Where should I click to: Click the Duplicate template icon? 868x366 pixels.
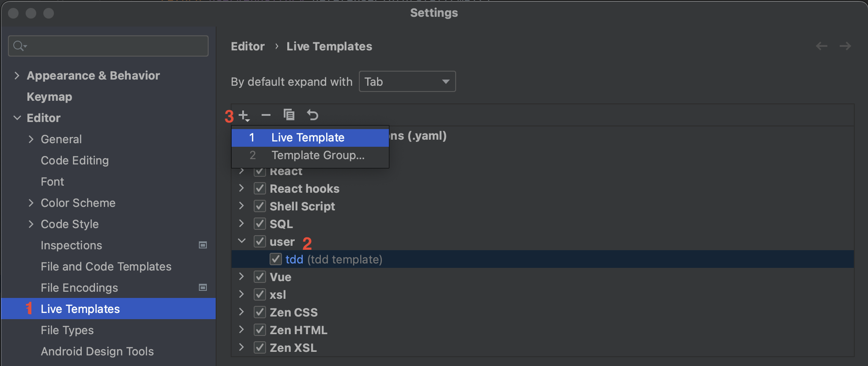[289, 115]
